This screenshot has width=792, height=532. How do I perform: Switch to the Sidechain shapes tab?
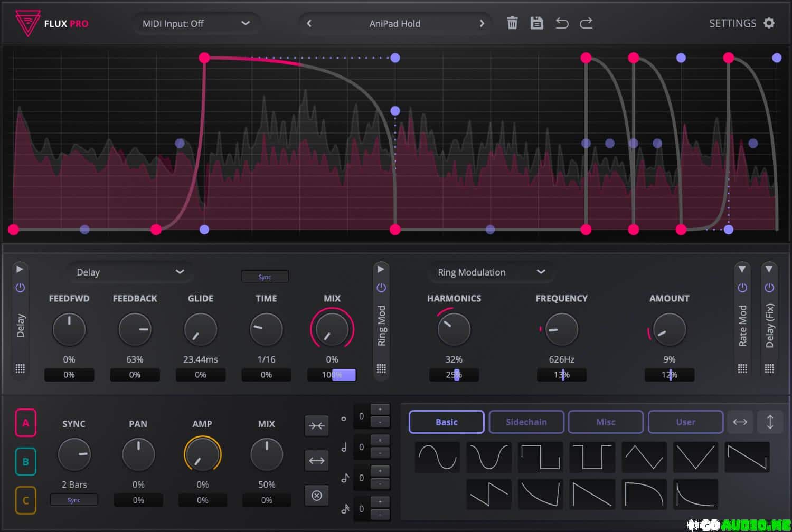click(x=526, y=422)
